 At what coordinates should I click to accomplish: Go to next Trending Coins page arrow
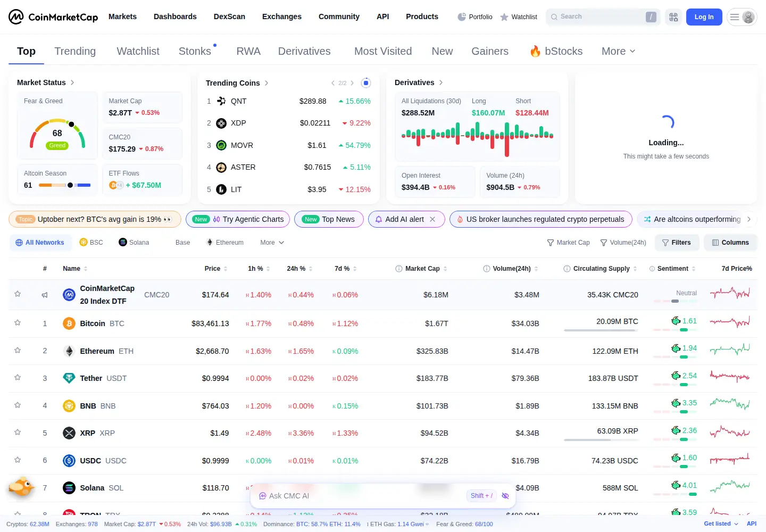coord(352,83)
